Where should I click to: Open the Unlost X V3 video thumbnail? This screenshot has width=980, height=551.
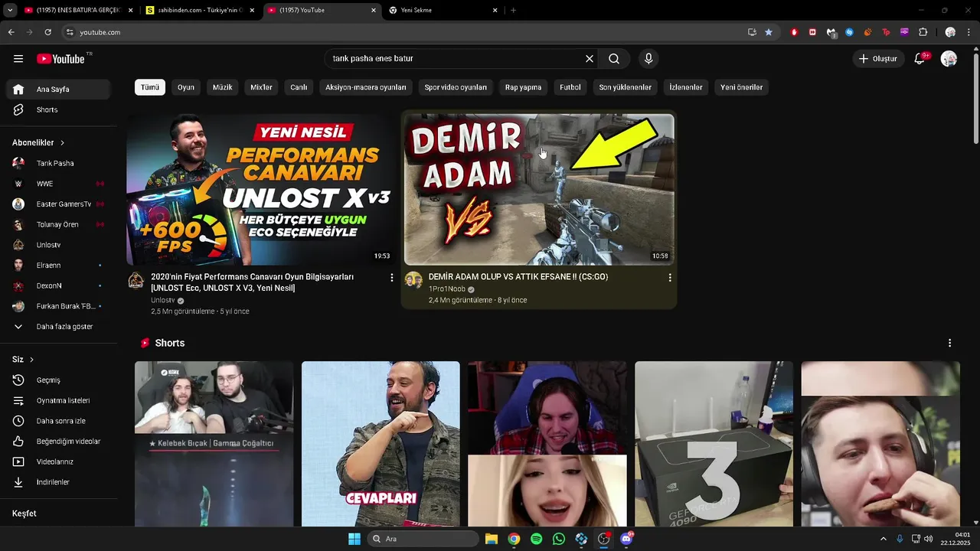(x=261, y=189)
